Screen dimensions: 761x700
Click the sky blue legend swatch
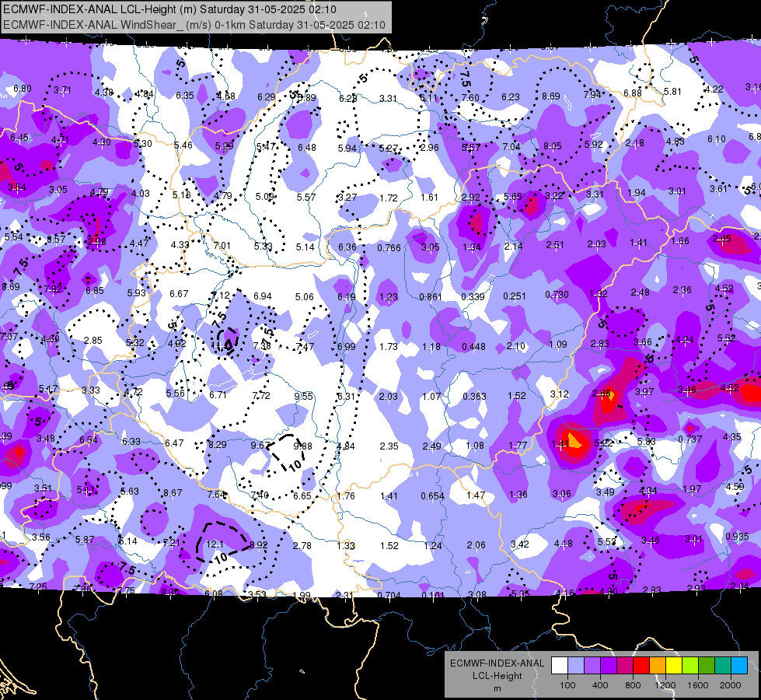pyautogui.click(x=739, y=666)
